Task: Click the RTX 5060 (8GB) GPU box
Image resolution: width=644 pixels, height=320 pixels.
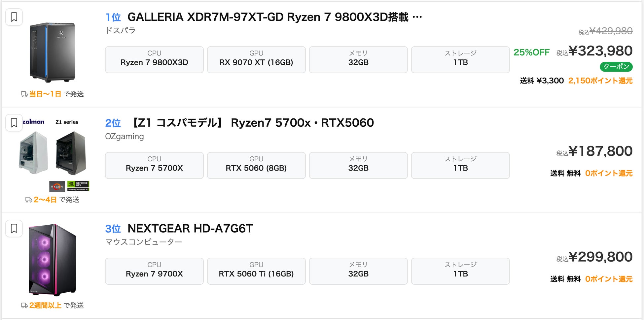Action: pos(256,165)
